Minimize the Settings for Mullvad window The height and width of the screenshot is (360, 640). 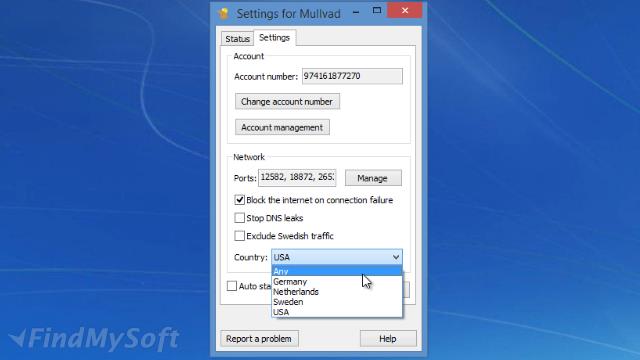356,12
